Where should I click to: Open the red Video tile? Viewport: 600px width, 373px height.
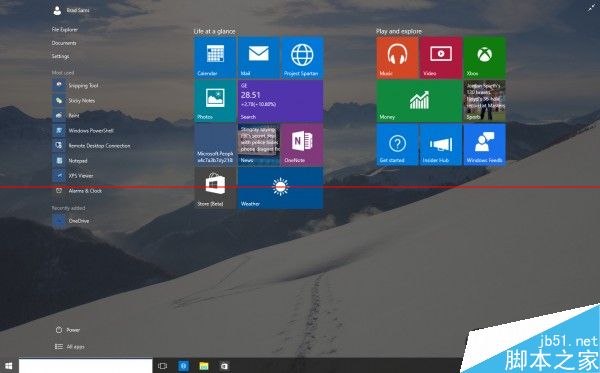click(x=441, y=57)
